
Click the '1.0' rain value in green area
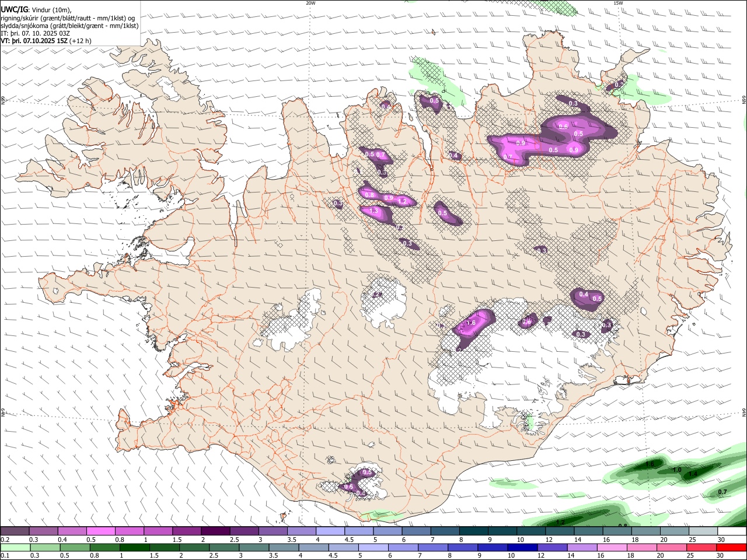click(677, 470)
